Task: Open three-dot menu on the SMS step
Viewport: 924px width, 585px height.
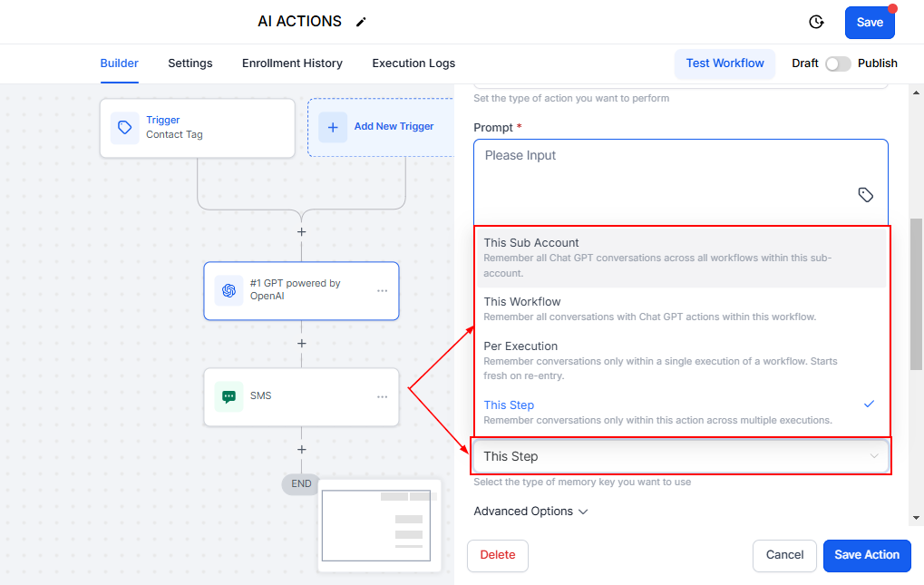Action: coord(383,397)
